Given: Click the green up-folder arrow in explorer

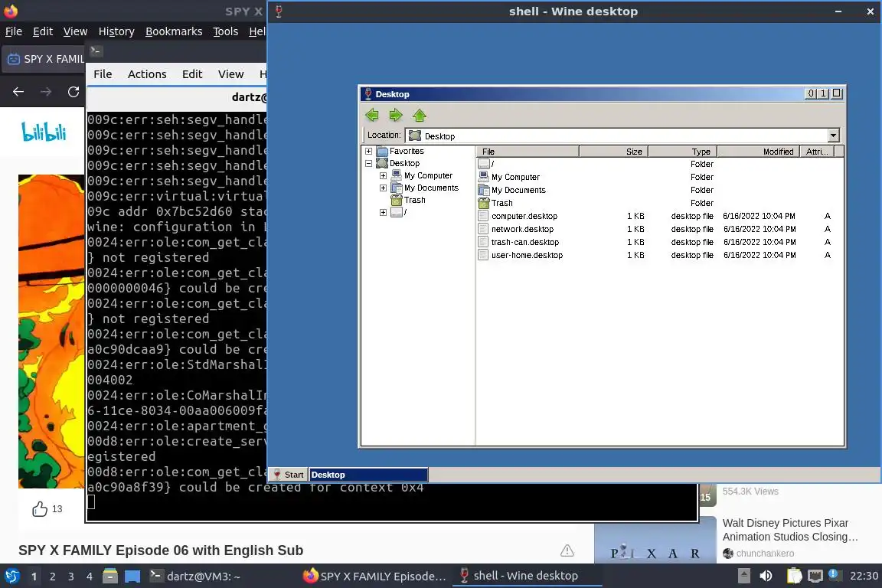Looking at the screenshot, I should pos(420,116).
